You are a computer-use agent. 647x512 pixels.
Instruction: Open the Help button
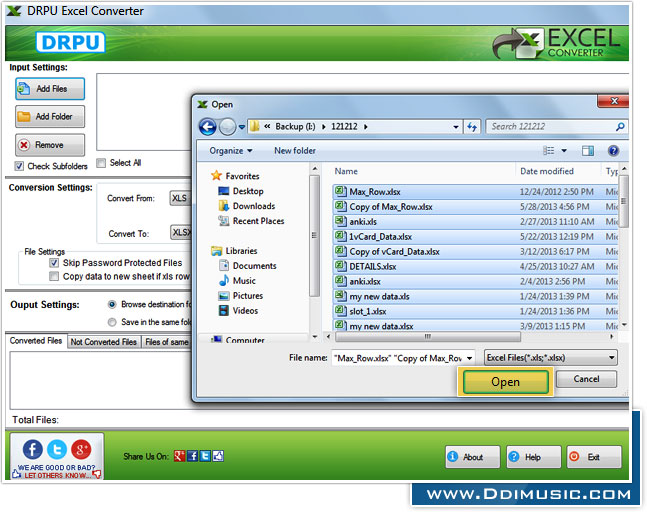534,457
